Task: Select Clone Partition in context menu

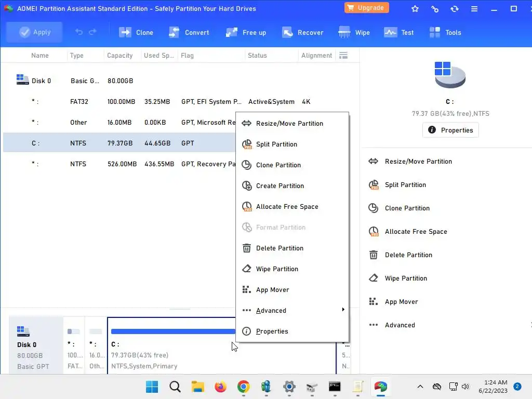Action: (x=292, y=165)
